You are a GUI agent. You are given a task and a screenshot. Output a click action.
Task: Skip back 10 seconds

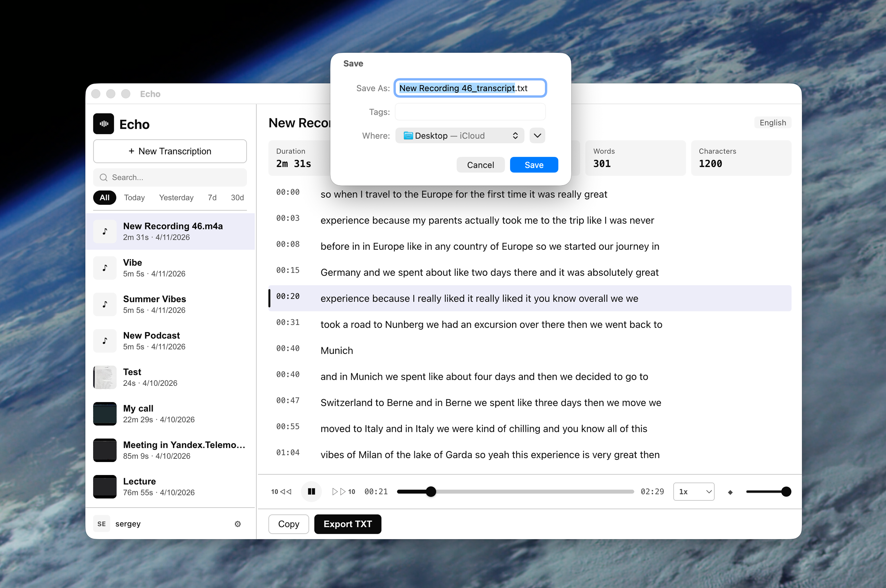click(281, 491)
